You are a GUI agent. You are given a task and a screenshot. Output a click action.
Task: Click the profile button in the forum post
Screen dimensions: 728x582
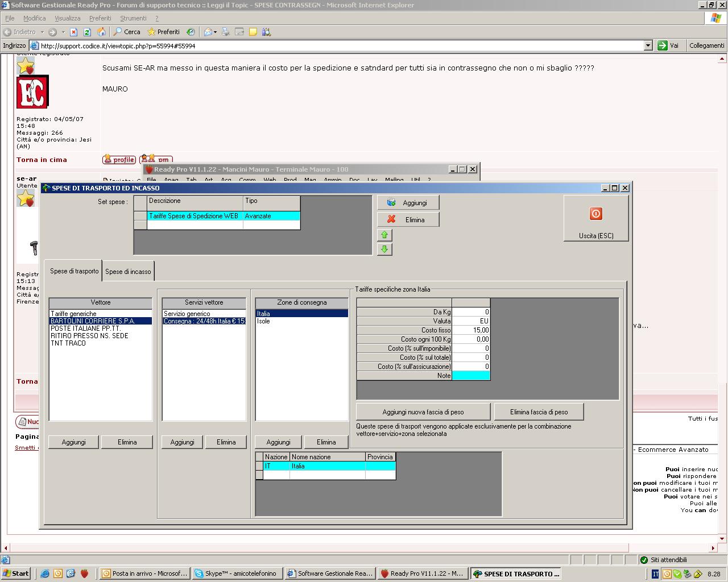119,160
